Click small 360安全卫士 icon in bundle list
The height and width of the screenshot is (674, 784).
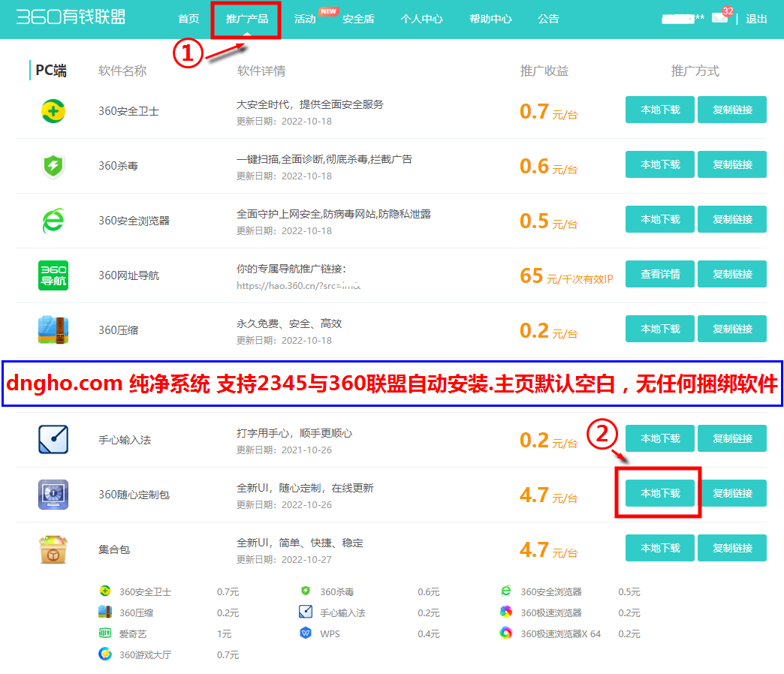105,591
